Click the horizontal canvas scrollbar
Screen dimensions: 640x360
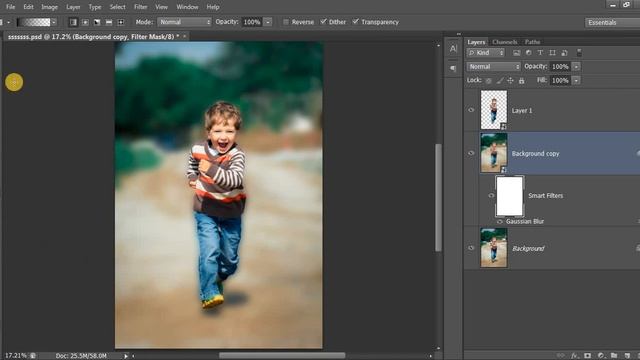pyautogui.click(x=282, y=356)
